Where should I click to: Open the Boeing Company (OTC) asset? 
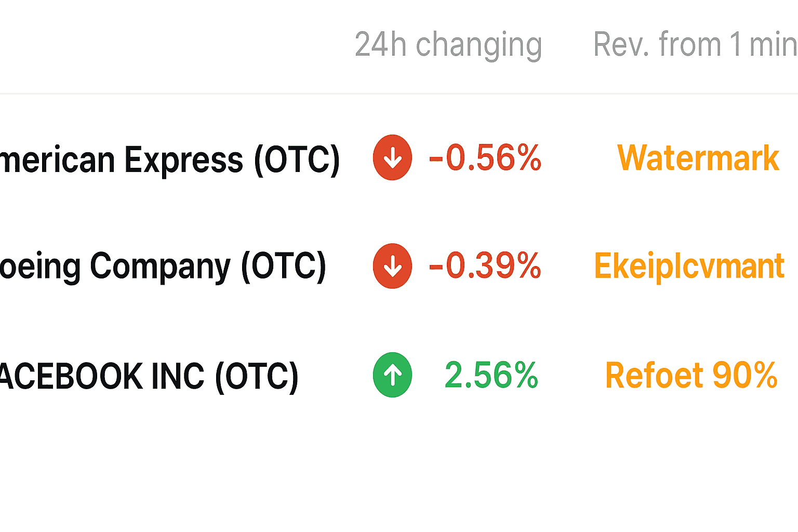pos(162,267)
